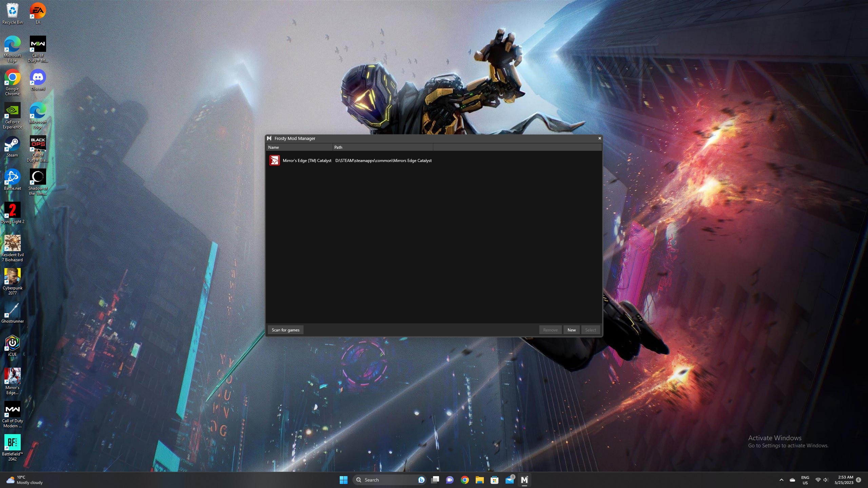This screenshot has width=868, height=488.
Task: Click the New button
Action: [571, 330]
